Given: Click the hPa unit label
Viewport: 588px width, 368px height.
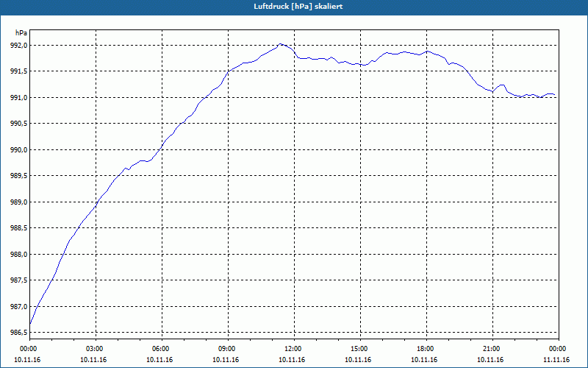Looking at the screenshot, I should 21,33.
